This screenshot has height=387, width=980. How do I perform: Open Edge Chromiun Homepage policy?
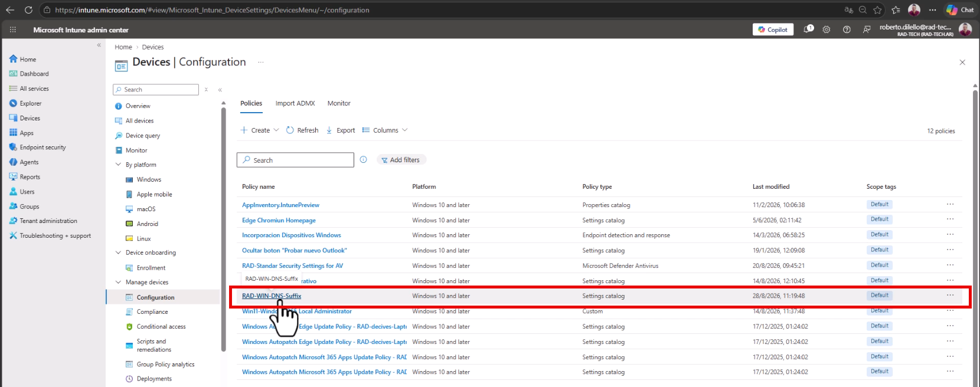(x=279, y=221)
